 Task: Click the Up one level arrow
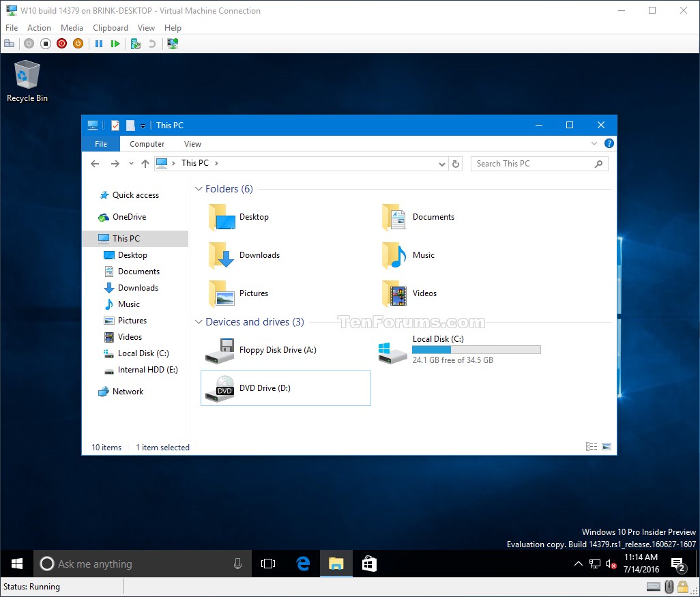pos(145,164)
